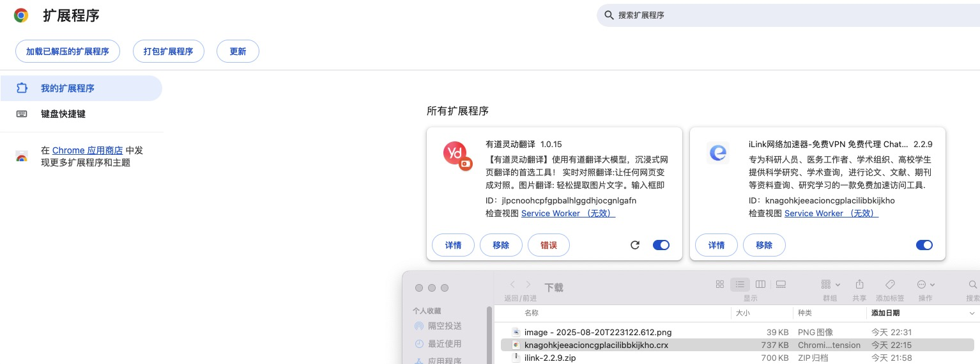Click the Chrome web store icon in sidebar
This screenshot has height=364, width=980.
click(22, 157)
